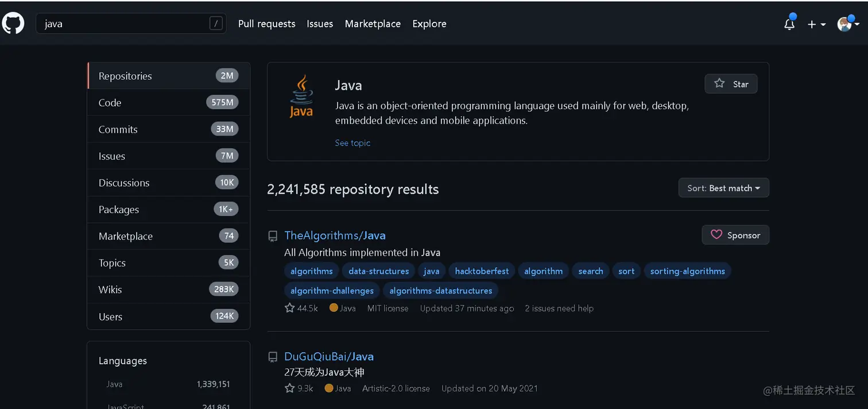Screen dimensions: 868x409
Task: Follow the See topic link
Action: click(352, 143)
